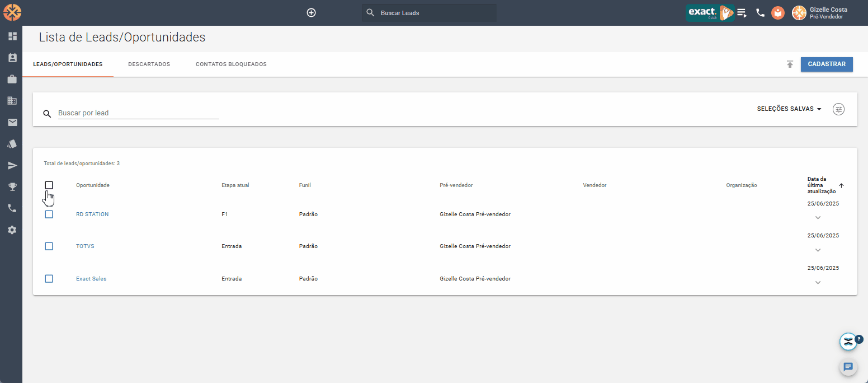Open the TOTVS opportunity link
This screenshot has width=868, height=383.
tap(85, 246)
